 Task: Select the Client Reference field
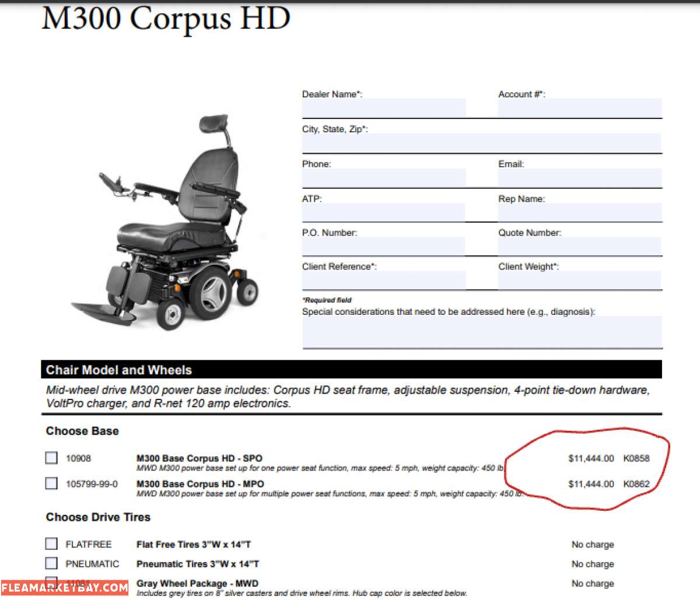click(382, 279)
